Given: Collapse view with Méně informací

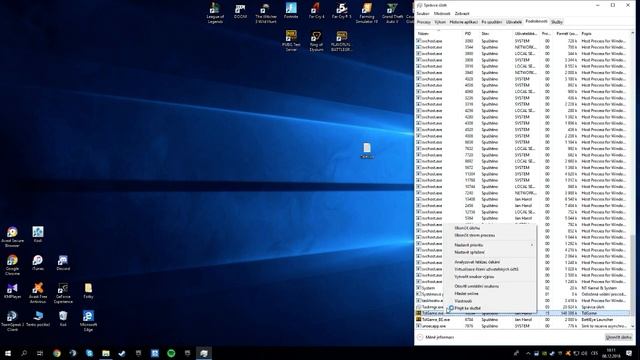Looking at the screenshot, I should [436, 337].
